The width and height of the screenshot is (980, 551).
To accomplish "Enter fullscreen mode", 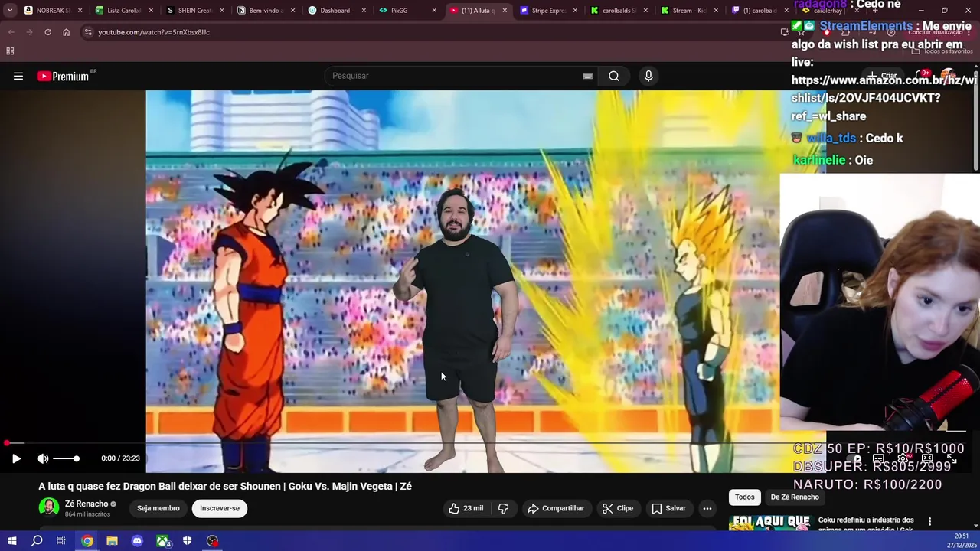I will [952, 458].
